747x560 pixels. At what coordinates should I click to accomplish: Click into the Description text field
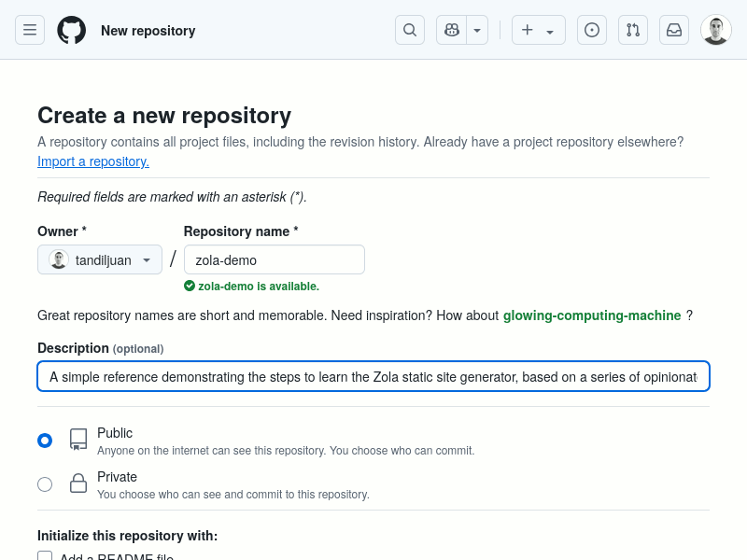[x=373, y=376]
